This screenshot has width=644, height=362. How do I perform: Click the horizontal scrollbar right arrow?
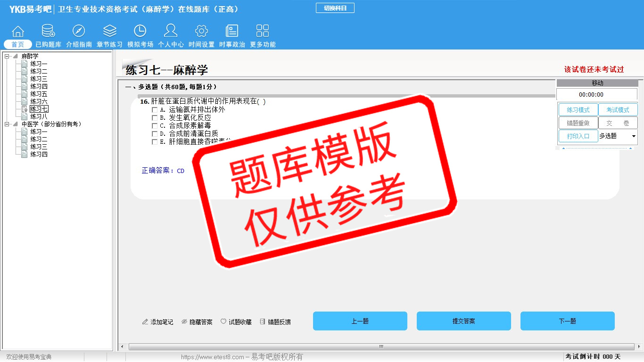click(639, 347)
